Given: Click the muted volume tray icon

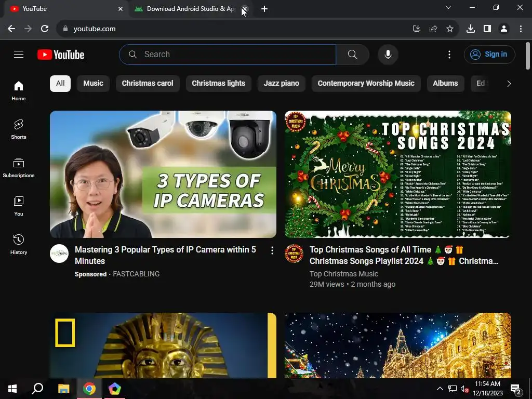Looking at the screenshot, I should coord(464,389).
